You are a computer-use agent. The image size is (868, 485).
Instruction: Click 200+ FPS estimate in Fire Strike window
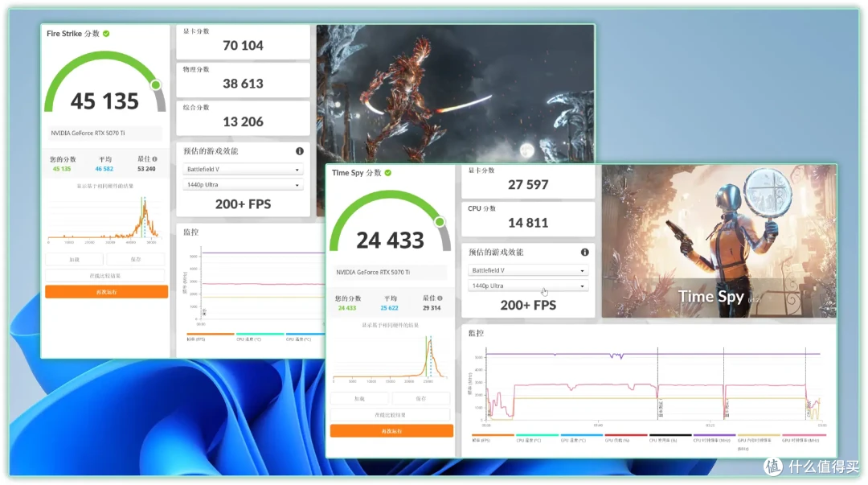(x=243, y=204)
